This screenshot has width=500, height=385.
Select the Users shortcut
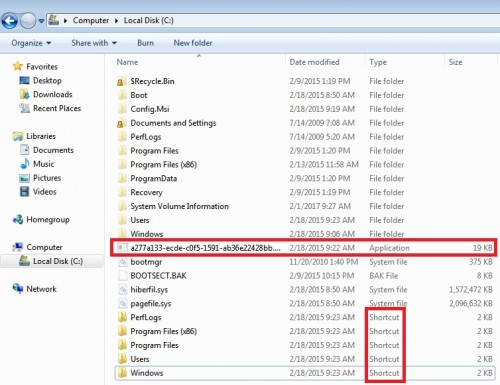[x=140, y=359]
